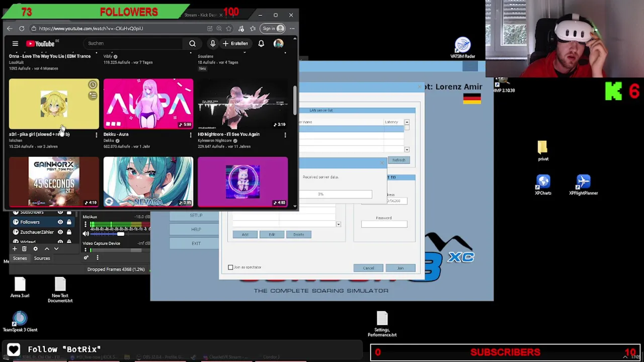The image size is (644, 362).
Task: Open the Dekku - Aura video thumbnail
Action: coord(148,104)
